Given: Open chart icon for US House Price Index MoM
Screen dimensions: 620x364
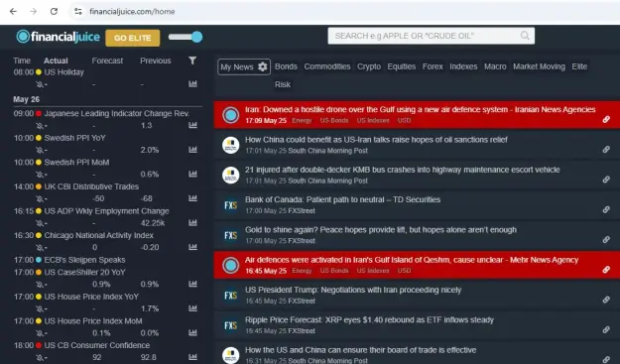Looking at the screenshot, I should pos(192,333).
